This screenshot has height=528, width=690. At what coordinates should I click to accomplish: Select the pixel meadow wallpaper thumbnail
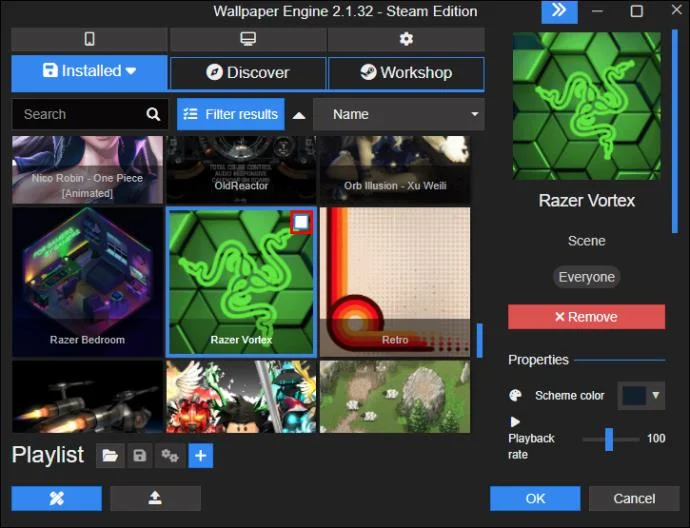click(x=395, y=396)
